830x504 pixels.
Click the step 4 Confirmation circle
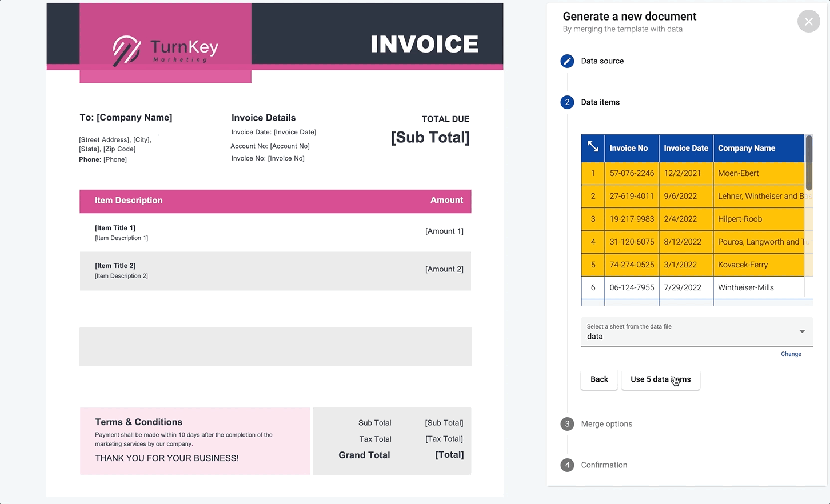coord(567,465)
